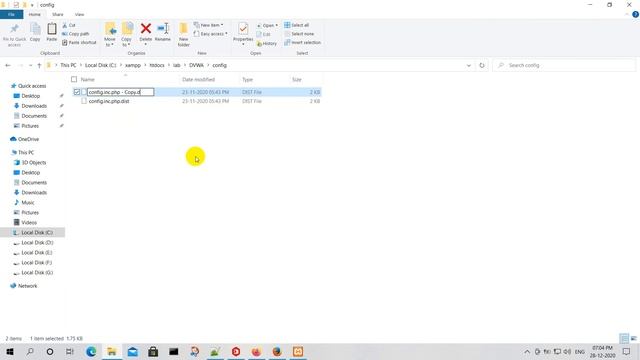The image size is (640, 360).
Task: Toggle the select-all checkbox in header
Action: click(x=74, y=79)
